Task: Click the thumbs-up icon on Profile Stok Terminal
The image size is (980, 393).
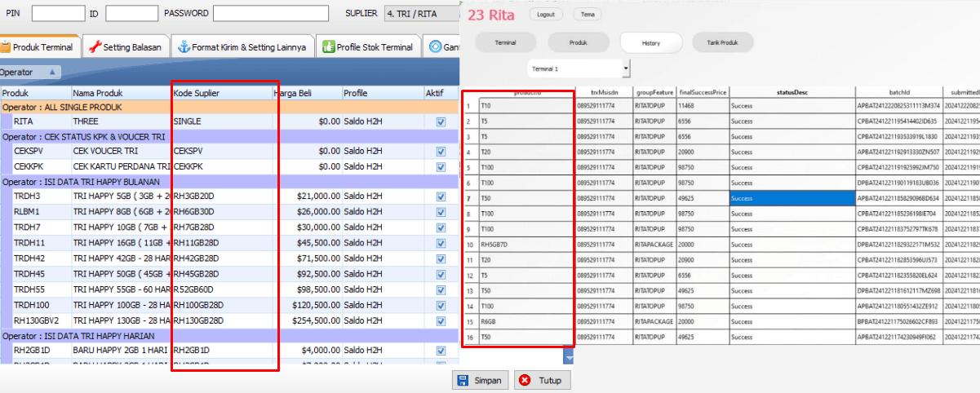Action: tap(328, 47)
